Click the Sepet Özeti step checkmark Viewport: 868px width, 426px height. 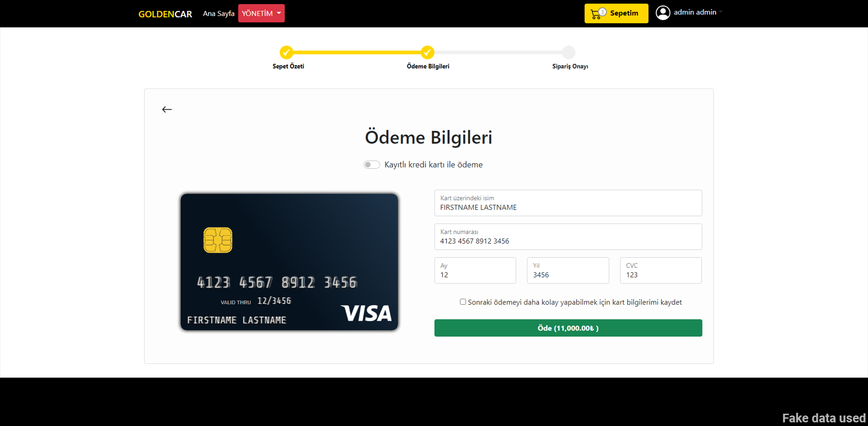click(286, 52)
